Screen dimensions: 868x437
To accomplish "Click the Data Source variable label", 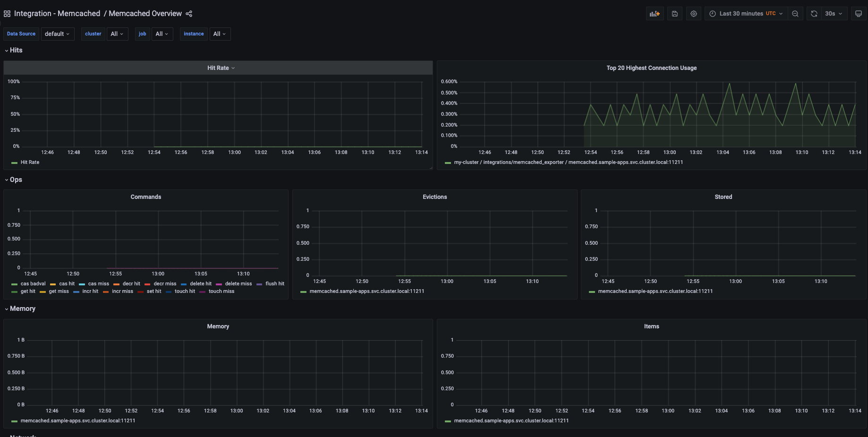I will coord(21,34).
